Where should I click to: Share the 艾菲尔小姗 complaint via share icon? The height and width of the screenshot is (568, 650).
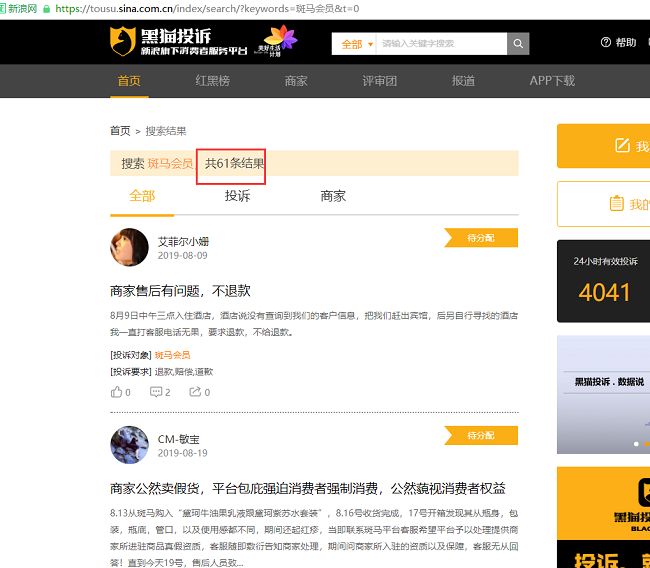tap(195, 392)
